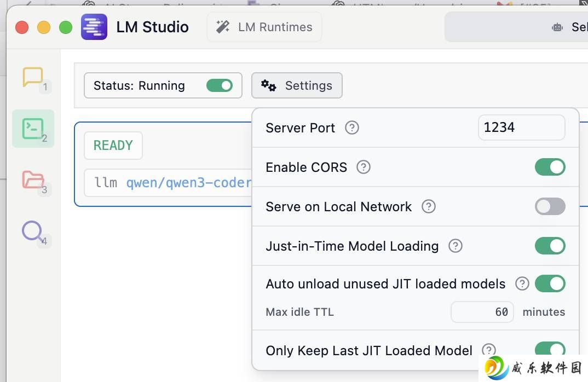Open the Discover search sidebar icon

coord(32,231)
